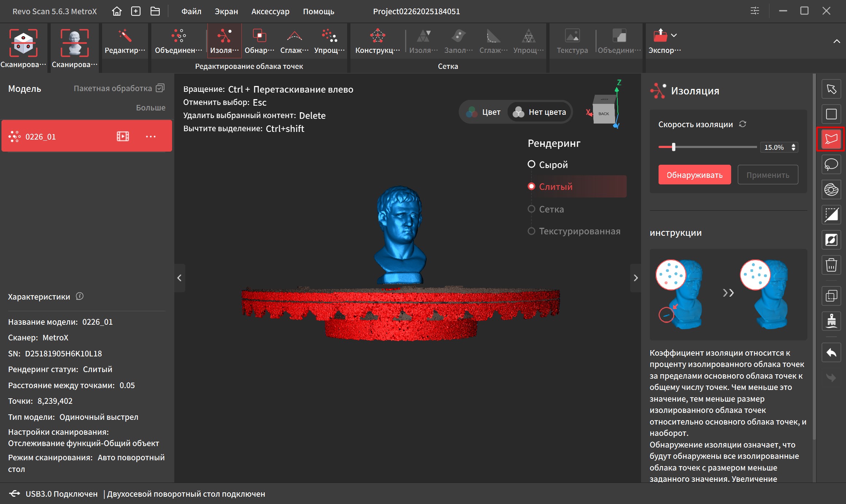Open the Аксессуар menu
This screenshot has height=504, width=846.
click(270, 11)
